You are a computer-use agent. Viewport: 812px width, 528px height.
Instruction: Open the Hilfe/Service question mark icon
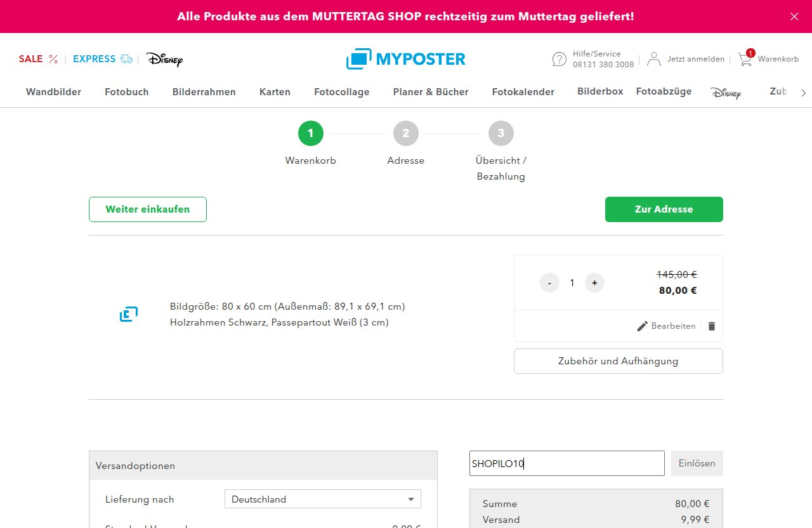click(x=560, y=59)
